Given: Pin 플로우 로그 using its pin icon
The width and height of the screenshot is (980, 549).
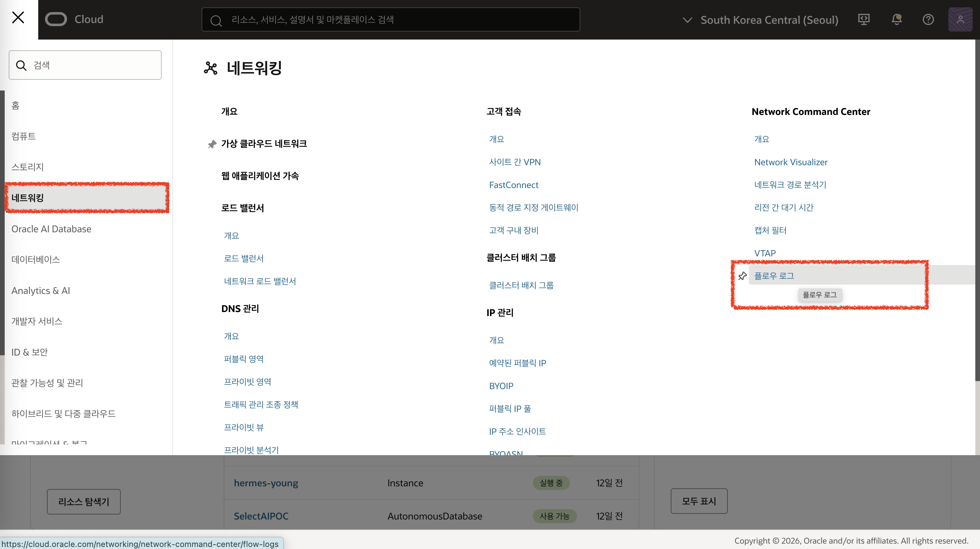Looking at the screenshot, I should 742,276.
